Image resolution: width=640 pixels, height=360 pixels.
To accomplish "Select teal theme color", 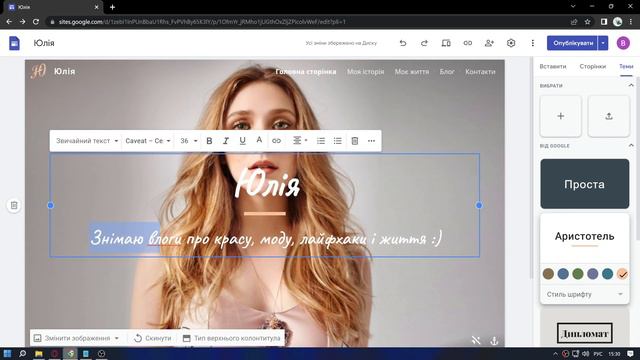I will (x=607, y=274).
